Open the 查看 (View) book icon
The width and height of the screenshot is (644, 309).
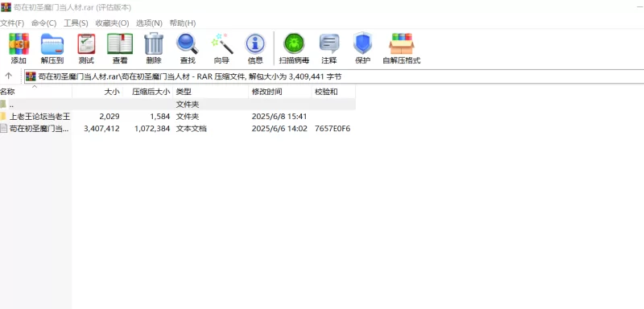tap(120, 44)
